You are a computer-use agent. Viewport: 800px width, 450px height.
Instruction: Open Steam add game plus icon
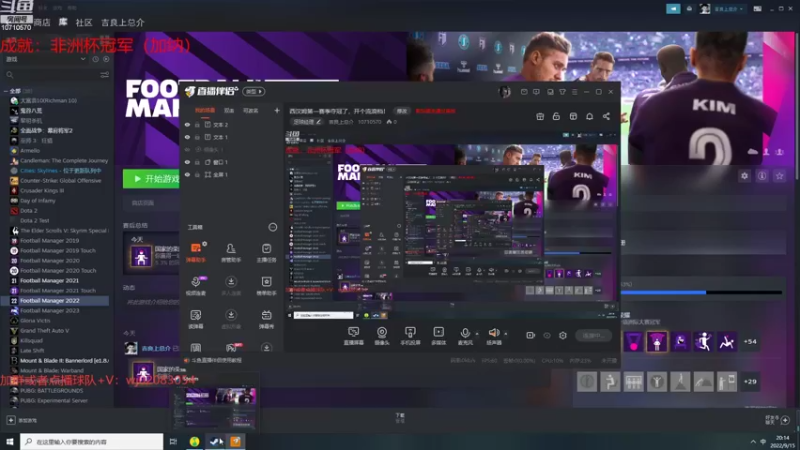click(x=11, y=420)
